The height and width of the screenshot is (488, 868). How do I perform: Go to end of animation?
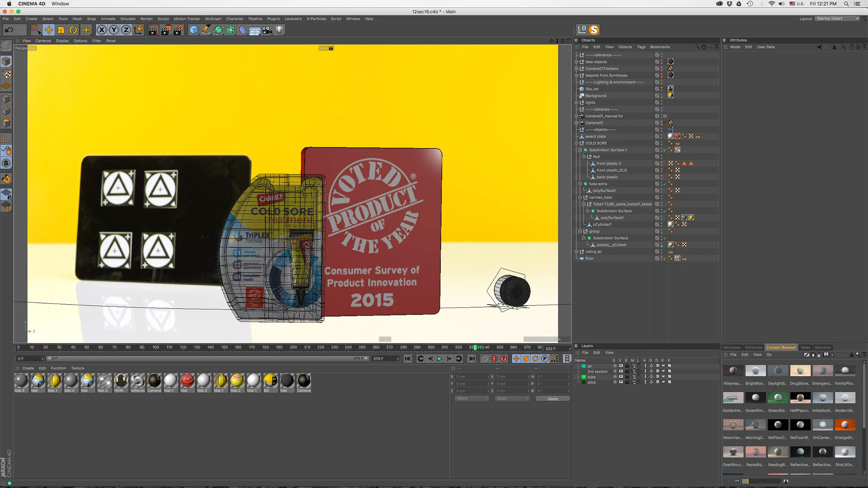472,359
